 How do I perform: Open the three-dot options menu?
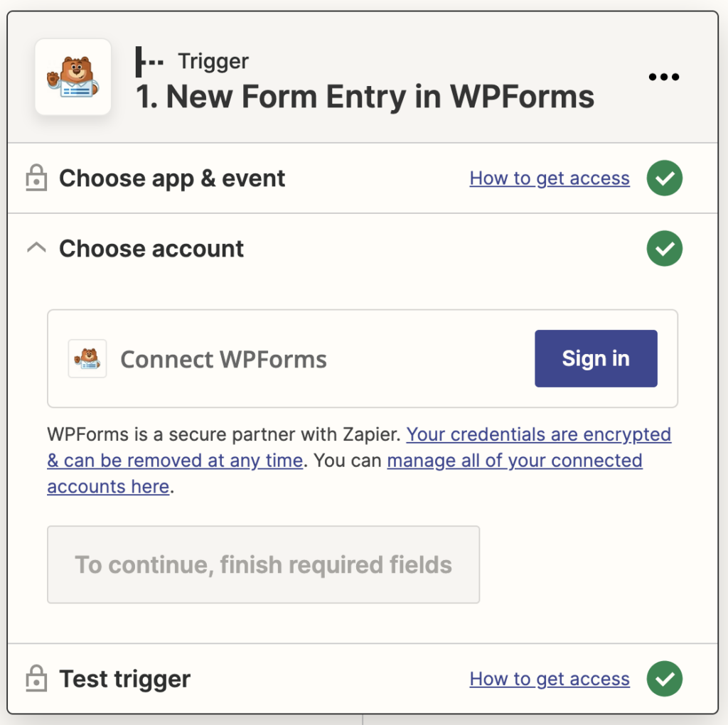point(664,77)
